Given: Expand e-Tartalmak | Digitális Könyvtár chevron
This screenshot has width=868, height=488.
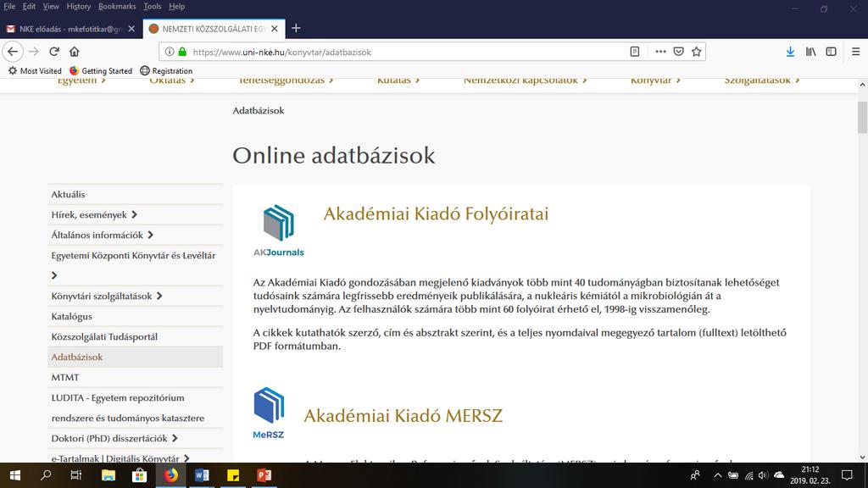Looking at the screenshot, I should (186, 458).
